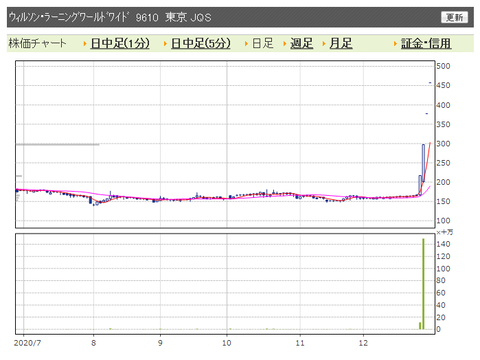Screen dimensions: 480x360
Task: Click the small green volume bar beside the tallest
Action: 420,326
